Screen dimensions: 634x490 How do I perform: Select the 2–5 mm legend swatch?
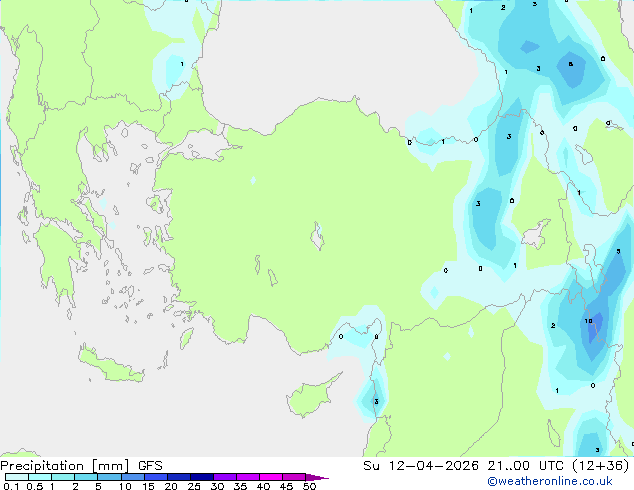[86, 477]
